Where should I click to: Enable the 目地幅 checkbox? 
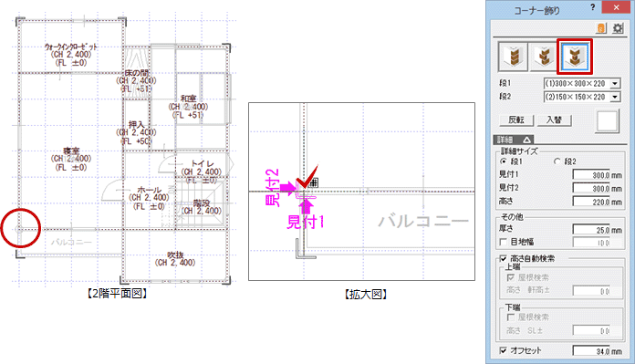coord(504,242)
